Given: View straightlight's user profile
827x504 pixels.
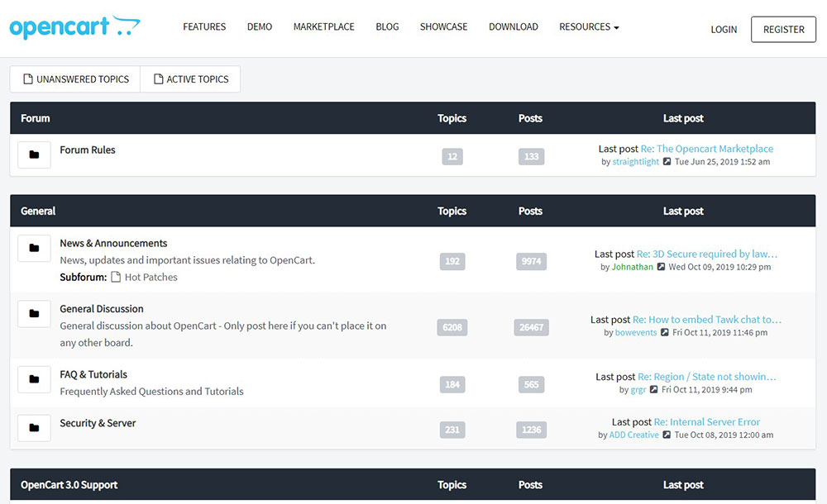Looking at the screenshot, I should [x=635, y=162].
